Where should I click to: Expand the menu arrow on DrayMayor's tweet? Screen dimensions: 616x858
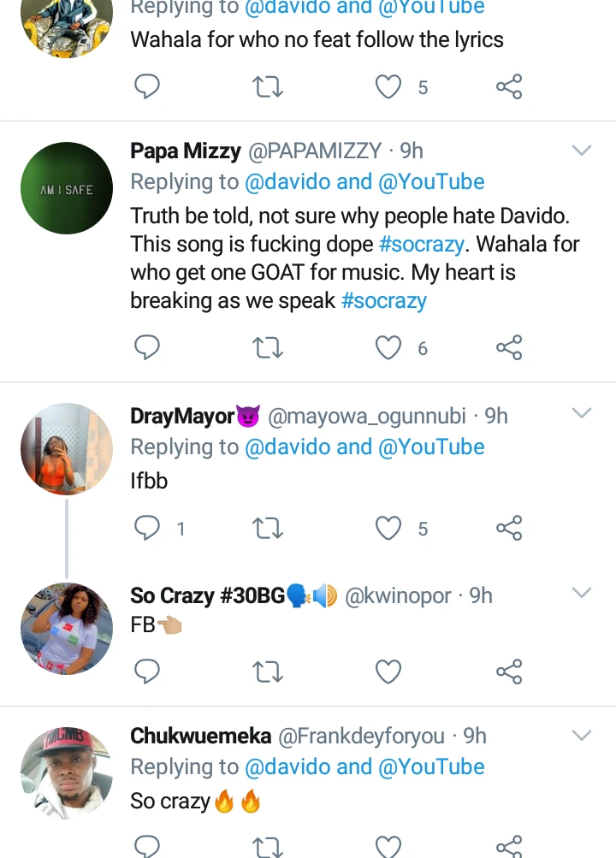coord(582,414)
